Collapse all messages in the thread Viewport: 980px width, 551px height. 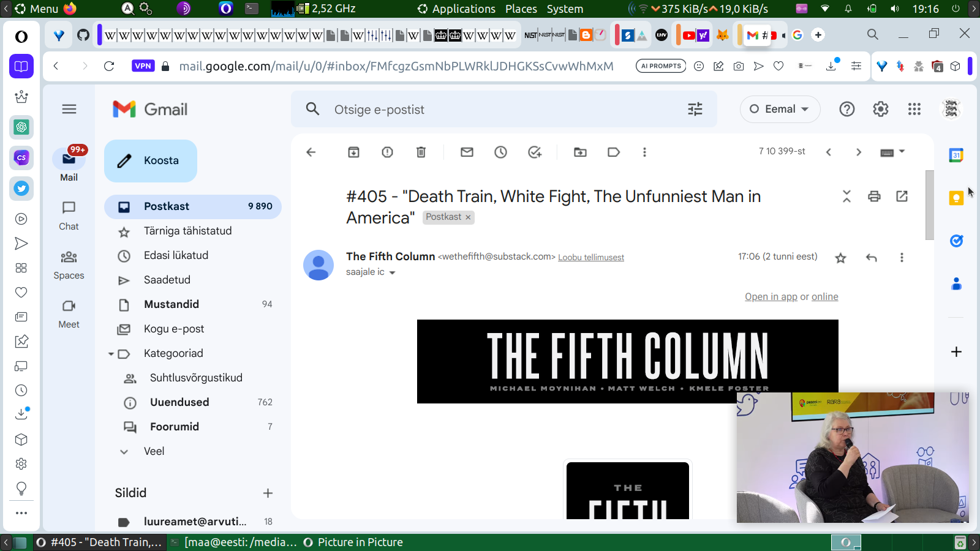[x=847, y=197]
